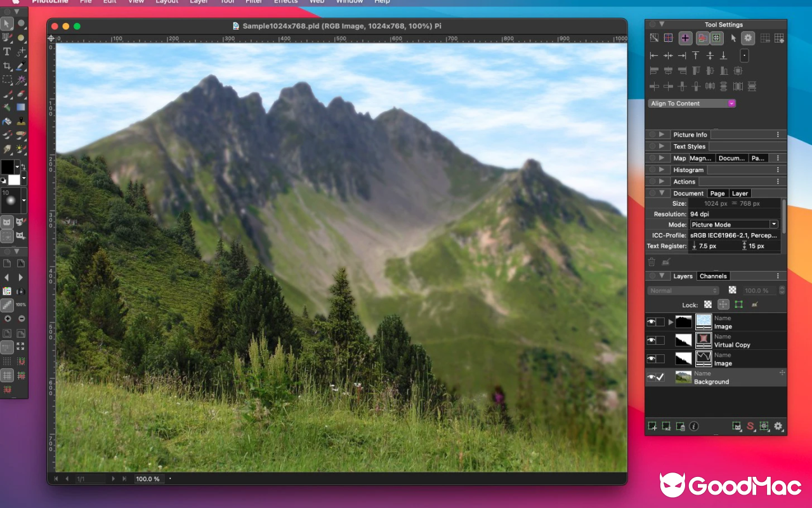Enable the position lock in the Layers panel

click(723, 304)
